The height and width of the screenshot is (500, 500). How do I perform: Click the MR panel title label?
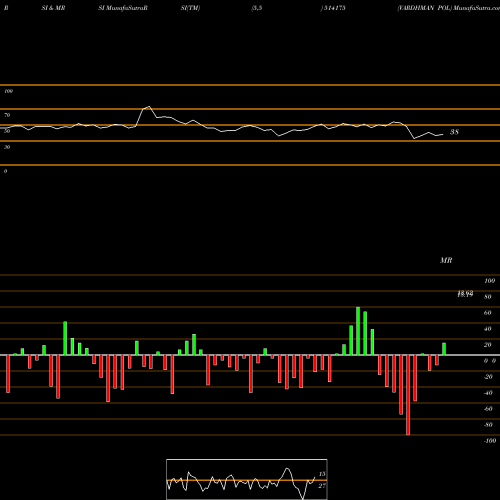point(446,260)
